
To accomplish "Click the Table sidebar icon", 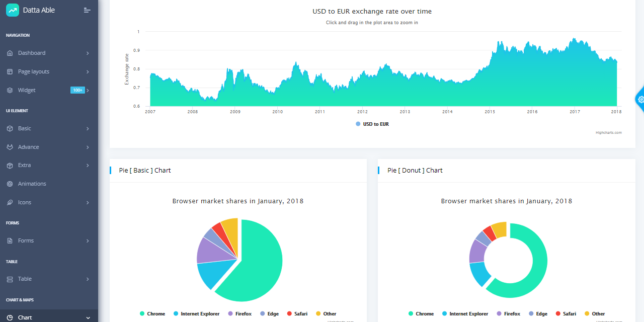I will (10, 279).
